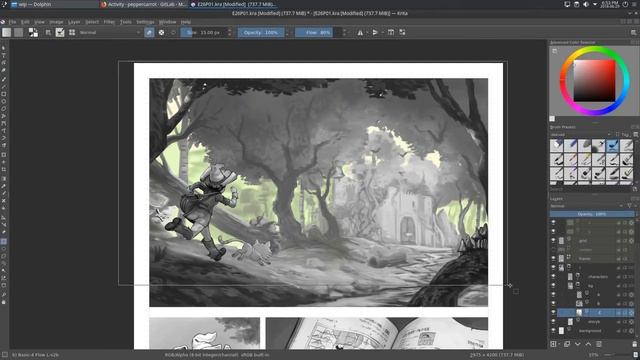Image resolution: width=640 pixels, height=360 pixels.
Task: Click the vertical mirror tool icon
Action: point(375,32)
